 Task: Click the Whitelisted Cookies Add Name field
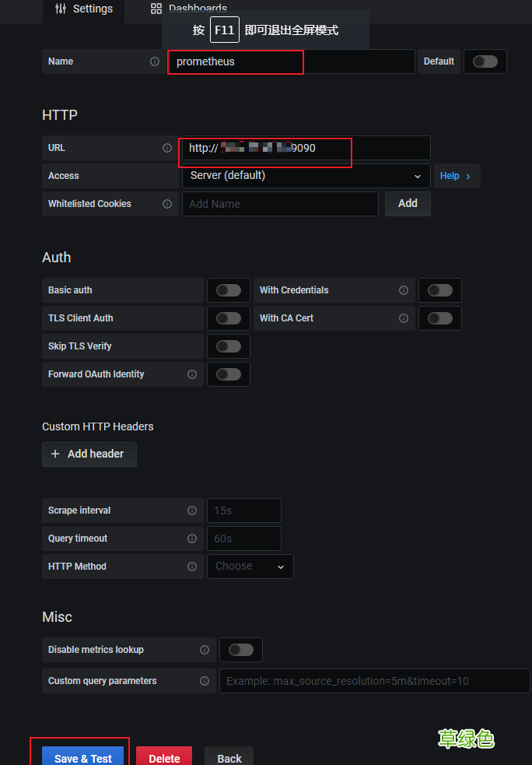tap(280, 204)
